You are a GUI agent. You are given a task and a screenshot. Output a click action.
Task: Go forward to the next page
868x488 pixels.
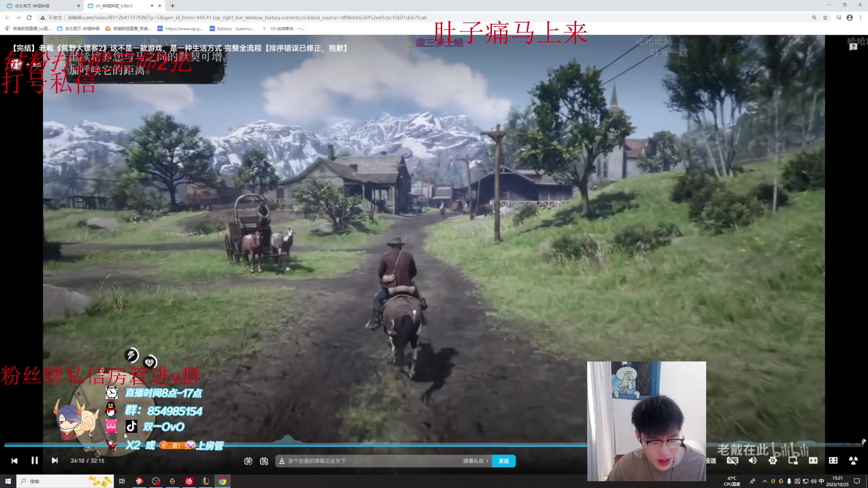[x=18, y=18]
